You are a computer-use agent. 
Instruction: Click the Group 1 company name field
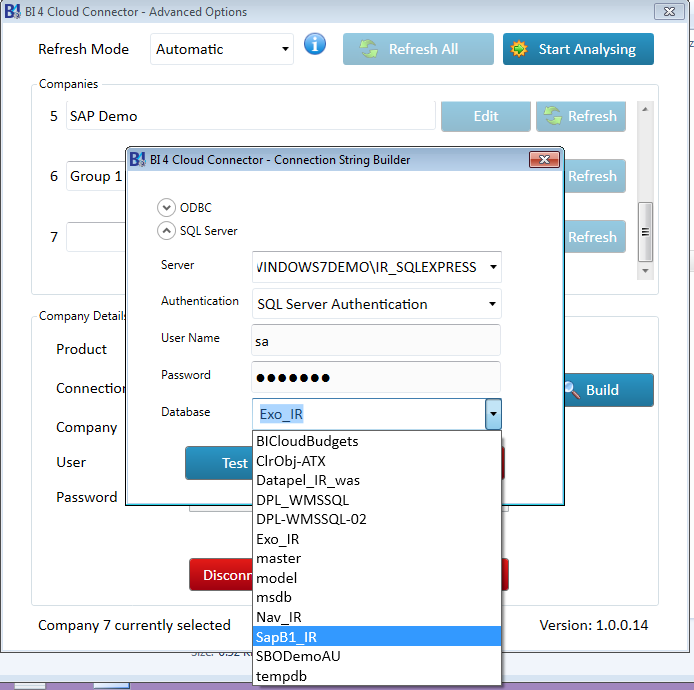point(96,176)
